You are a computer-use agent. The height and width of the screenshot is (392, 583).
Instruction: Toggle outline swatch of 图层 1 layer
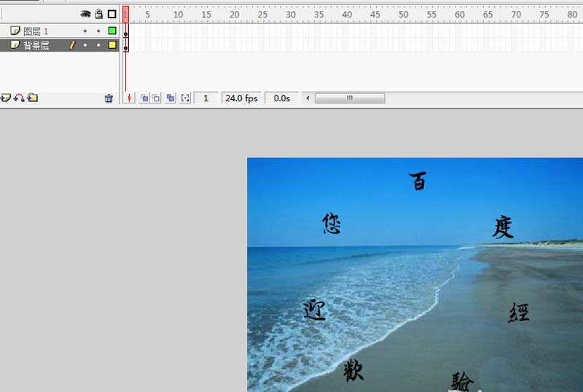coord(112,31)
